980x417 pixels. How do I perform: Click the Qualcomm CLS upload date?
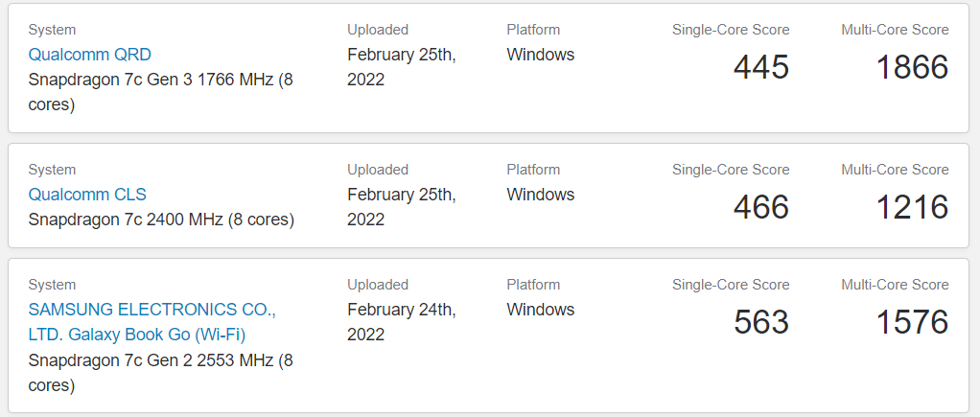[401, 207]
